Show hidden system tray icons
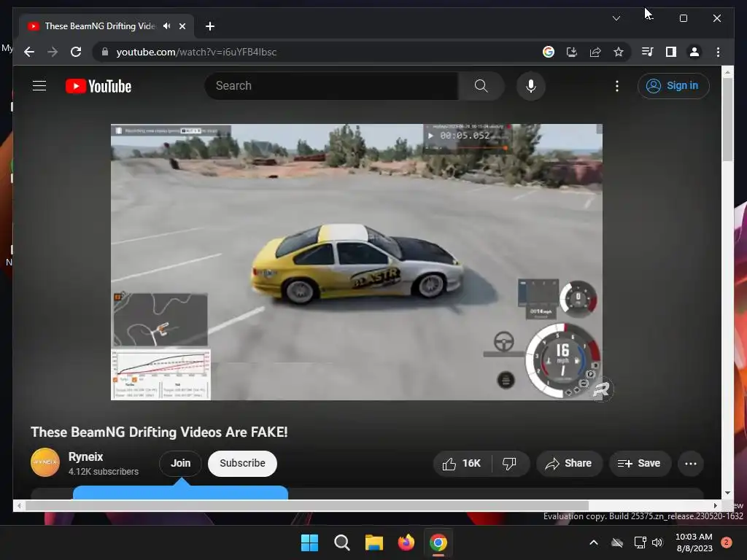 594,542
